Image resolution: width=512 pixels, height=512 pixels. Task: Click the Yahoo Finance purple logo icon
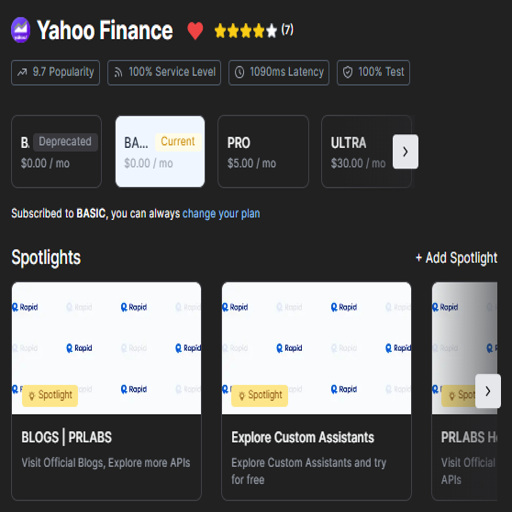pyautogui.click(x=21, y=30)
